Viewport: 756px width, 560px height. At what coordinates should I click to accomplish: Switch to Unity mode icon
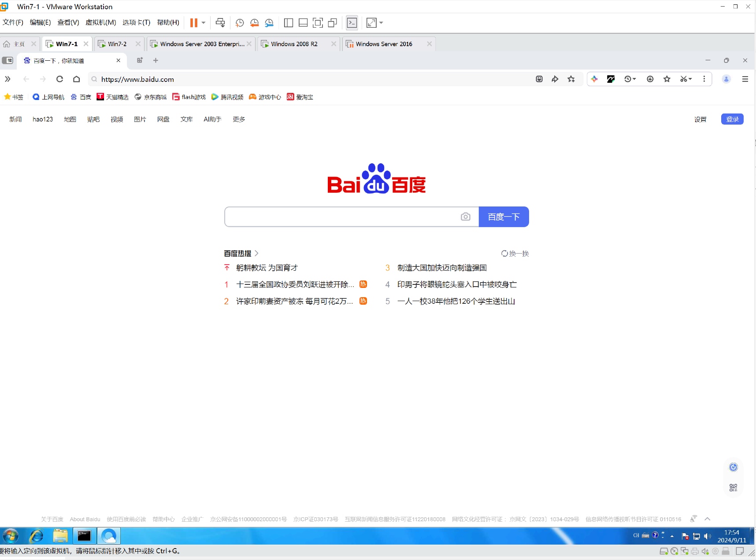333,23
